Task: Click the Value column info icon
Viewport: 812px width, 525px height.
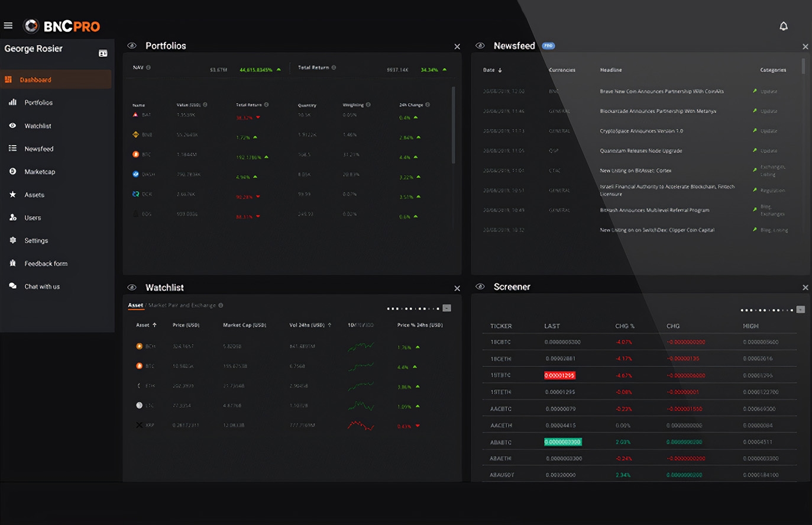Action: 205,105
